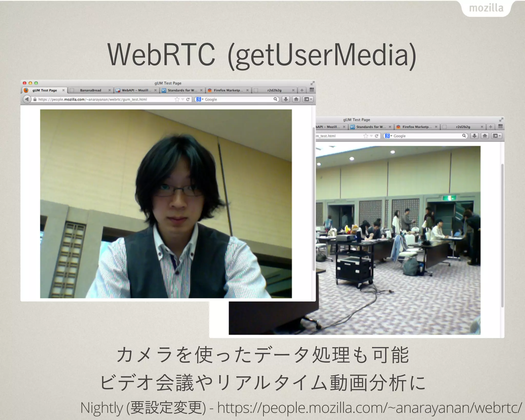525x420 pixels.
Task: Click Firefox icon on gUM Test Page tab
Action: click(x=26, y=90)
